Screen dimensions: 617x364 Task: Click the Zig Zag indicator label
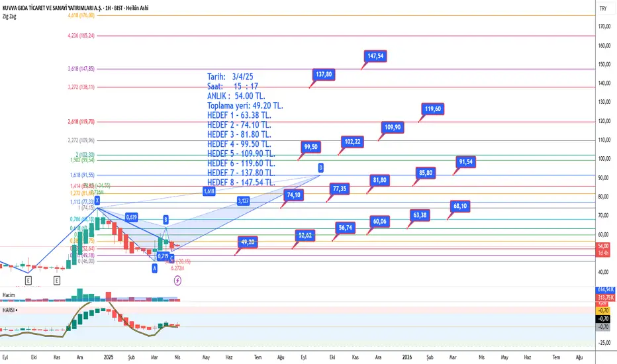(9, 17)
